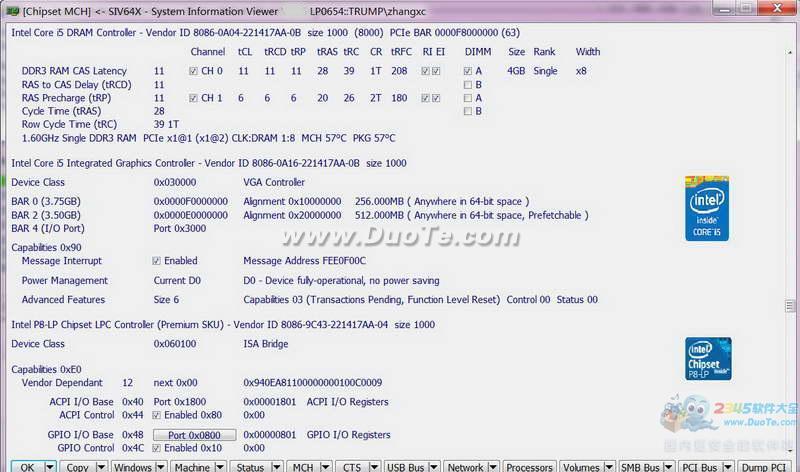Disable the Message Interrupt Enabled checkbox
800x472 pixels.
coord(157,261)
